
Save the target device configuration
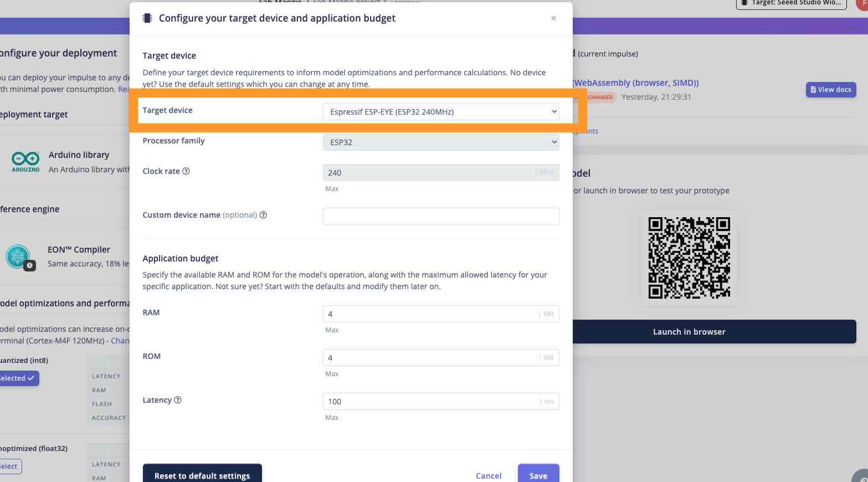tap(538, 474)
